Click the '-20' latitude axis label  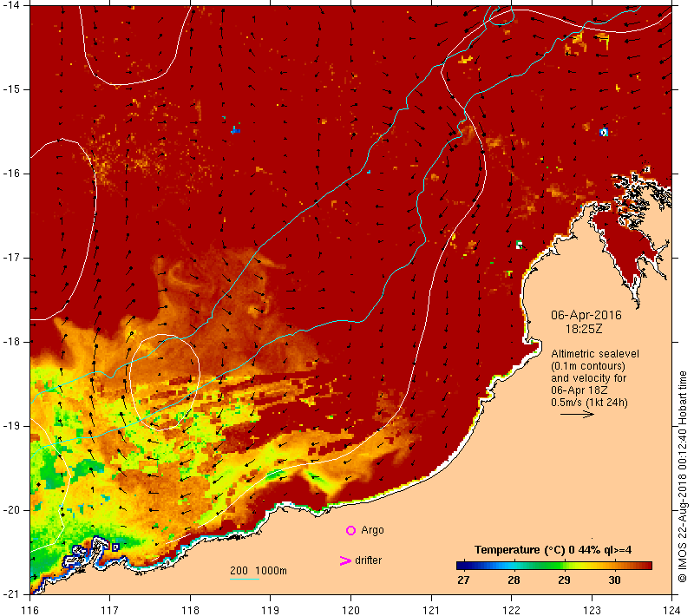click(11, 510)
